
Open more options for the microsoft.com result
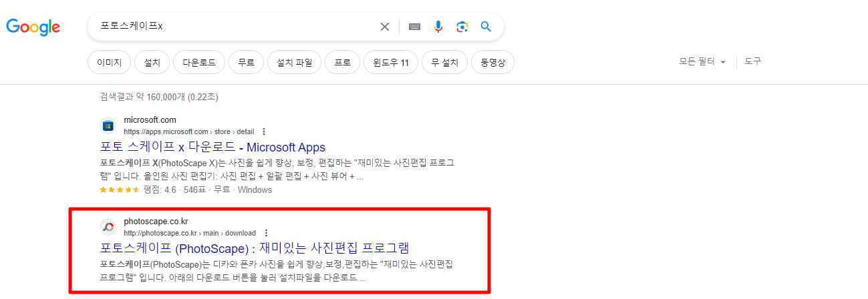pos(264,131)
